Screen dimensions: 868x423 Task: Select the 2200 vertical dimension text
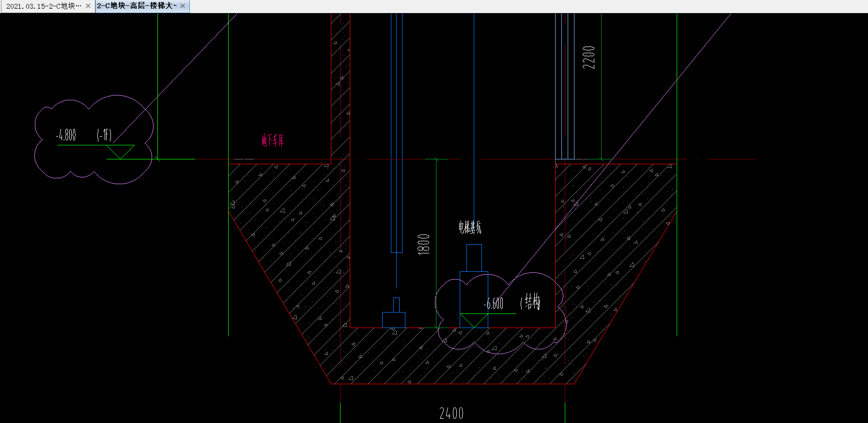tap(589, 57)
